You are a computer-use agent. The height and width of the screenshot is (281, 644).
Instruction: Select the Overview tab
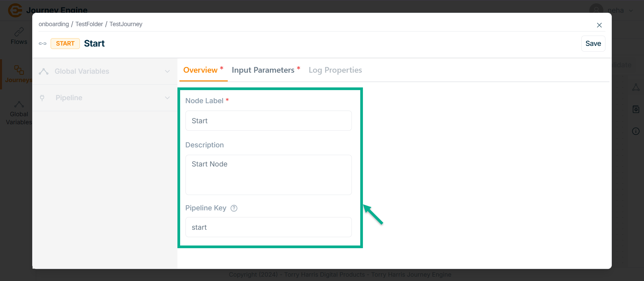coord(201,70)
